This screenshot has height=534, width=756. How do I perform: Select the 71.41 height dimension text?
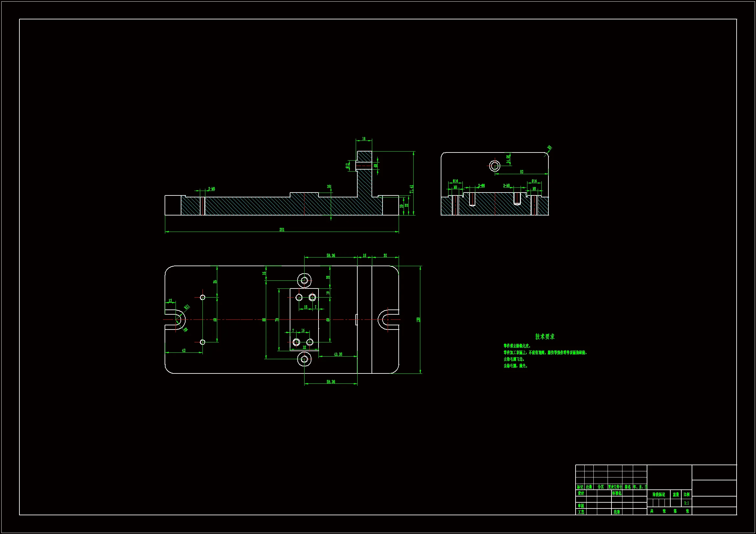tap(411, 189)
